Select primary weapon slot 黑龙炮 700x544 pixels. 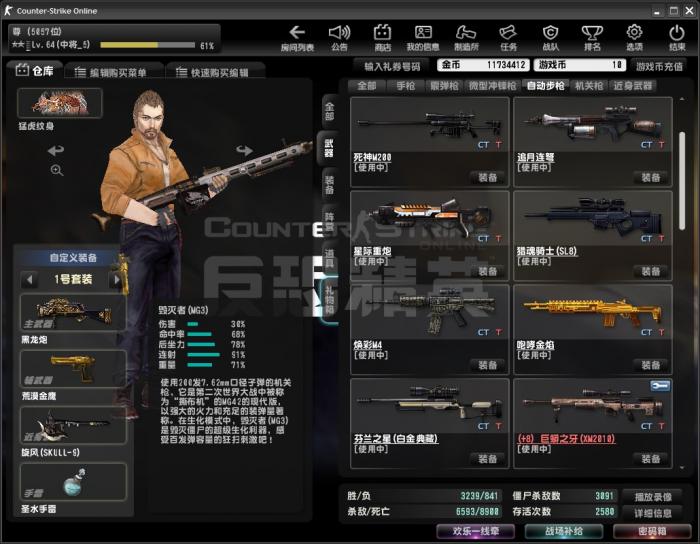73,312
